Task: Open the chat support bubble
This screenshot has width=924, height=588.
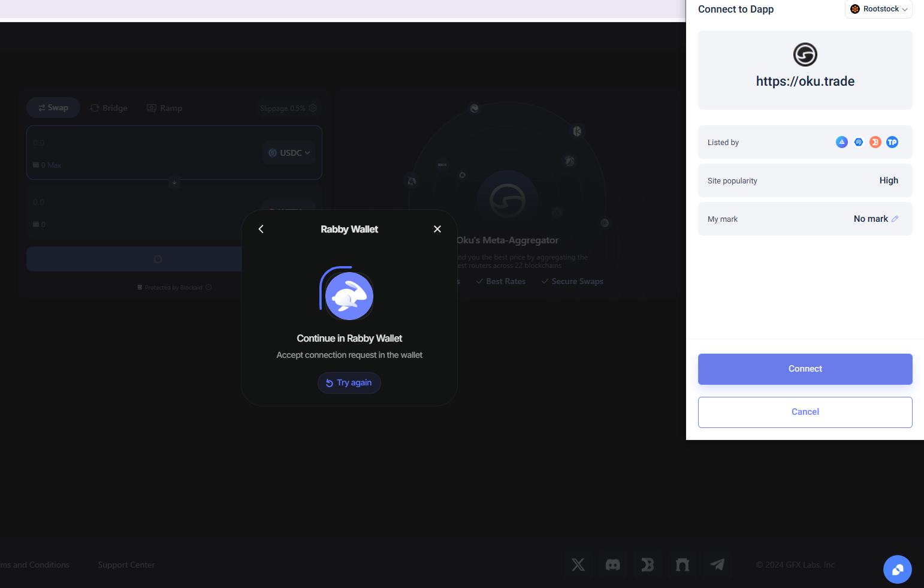Action: pos(897,569)
